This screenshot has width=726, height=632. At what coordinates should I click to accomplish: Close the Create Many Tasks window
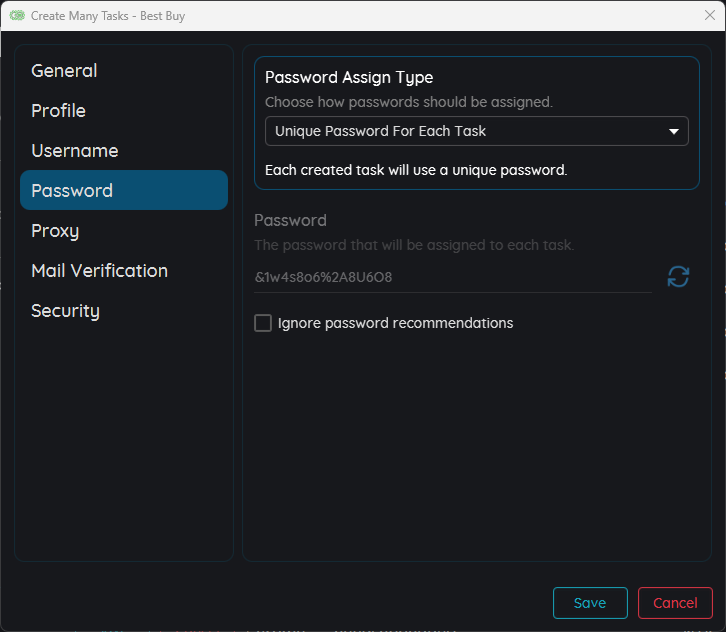709,15
